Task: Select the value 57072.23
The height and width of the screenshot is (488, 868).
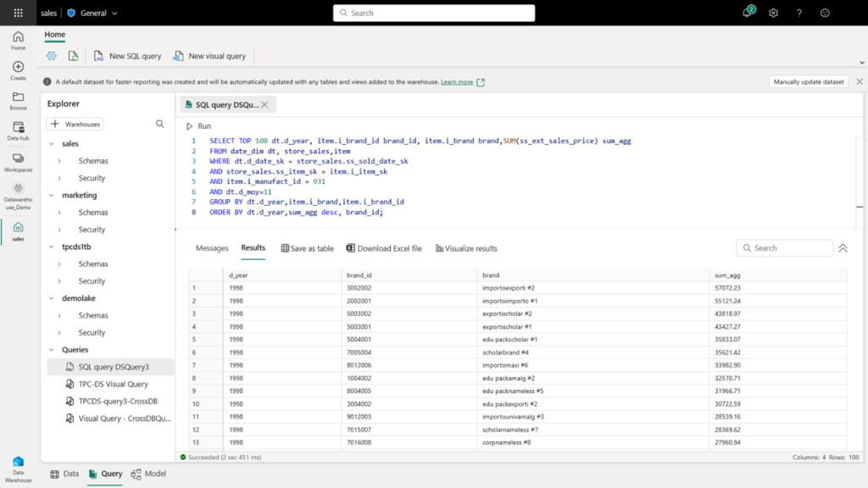Action: 727,288
